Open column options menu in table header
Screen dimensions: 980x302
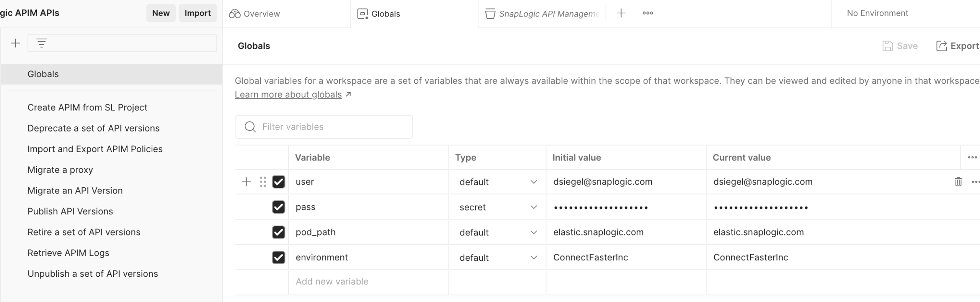[972, 157]
